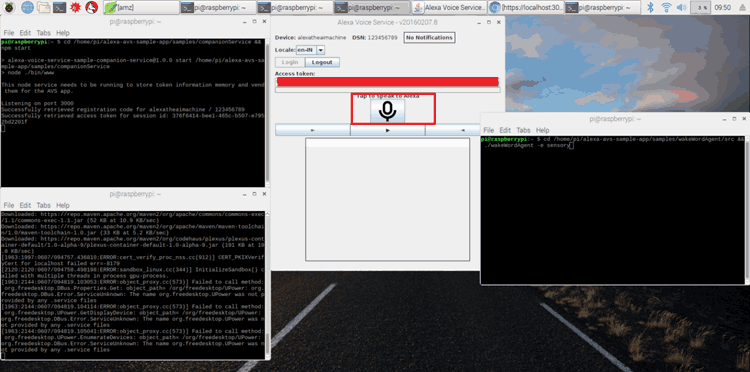
Task: Switch to the [amz] taskbar window
Action: 142,7
